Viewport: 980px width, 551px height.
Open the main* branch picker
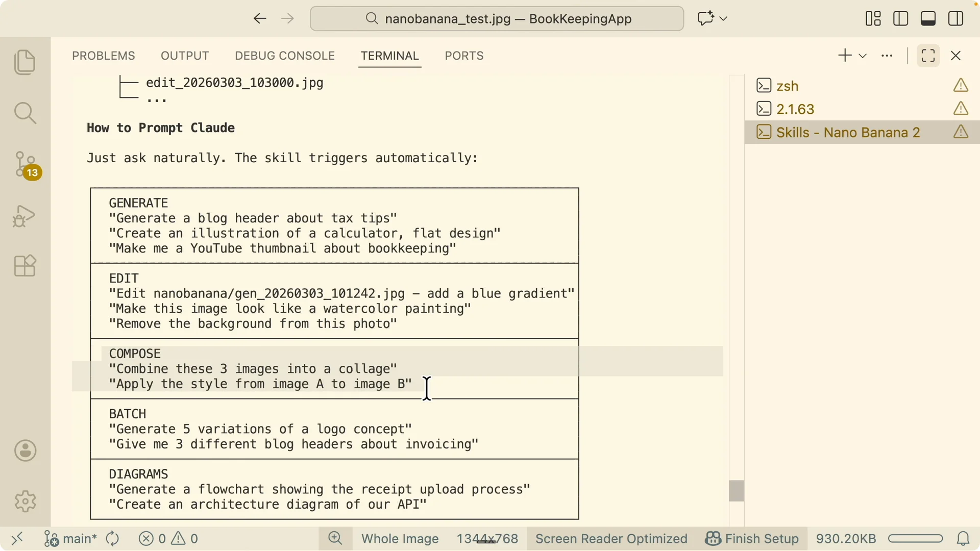click(70, 538)
